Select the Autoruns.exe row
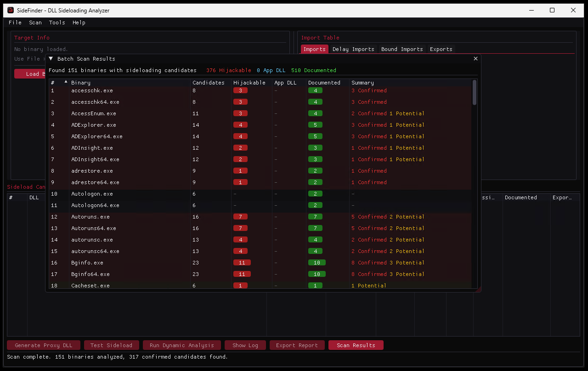The height and width of the screenshot is (371, 588). point(260,217)
